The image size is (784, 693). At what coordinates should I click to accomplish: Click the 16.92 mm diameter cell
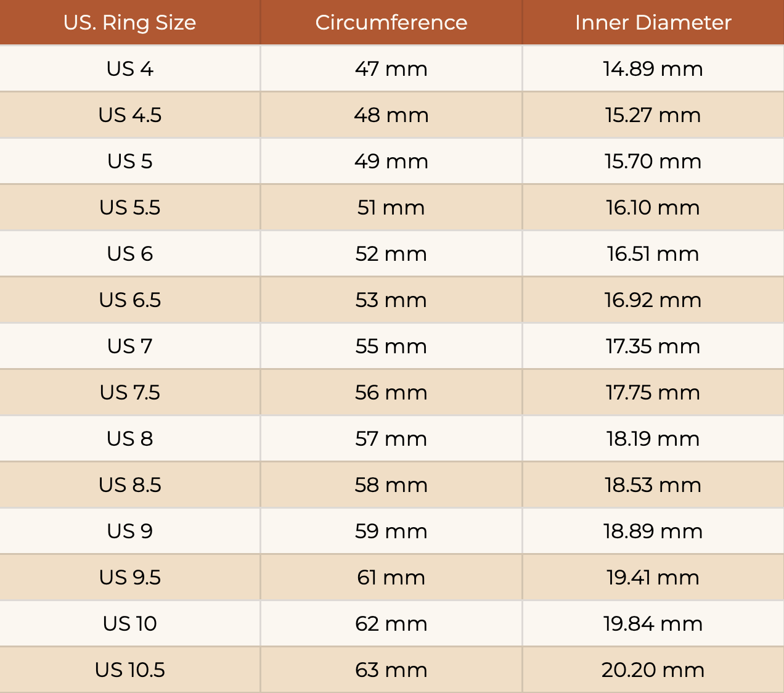coord(653,300)
